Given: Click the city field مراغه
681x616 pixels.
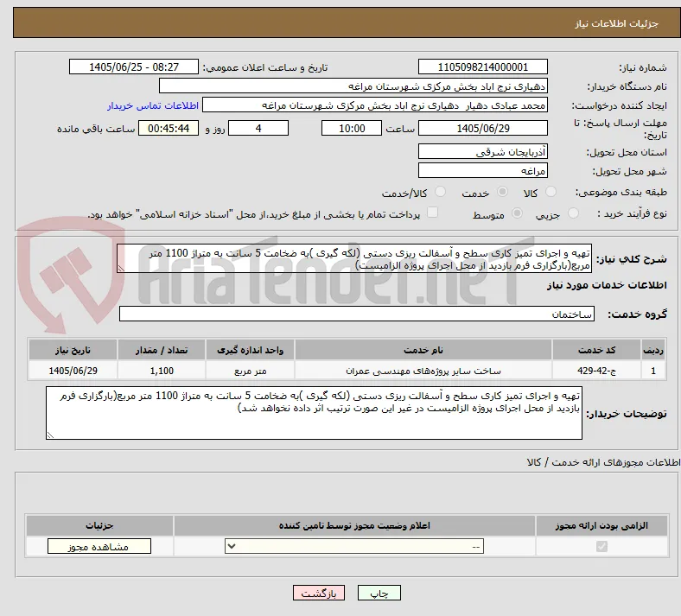Looking at the screenshot, I should coord(482,170).
